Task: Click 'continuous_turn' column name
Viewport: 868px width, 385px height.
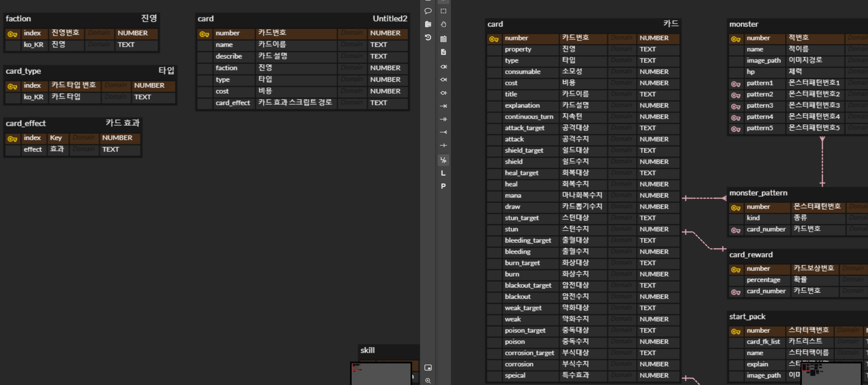Action: point(529,117)
